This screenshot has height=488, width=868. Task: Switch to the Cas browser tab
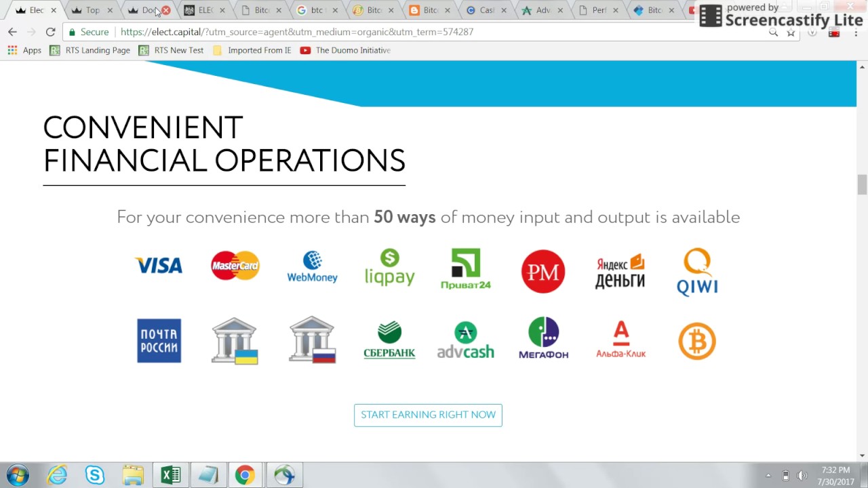pyautogui.click(x=486, y=10)
